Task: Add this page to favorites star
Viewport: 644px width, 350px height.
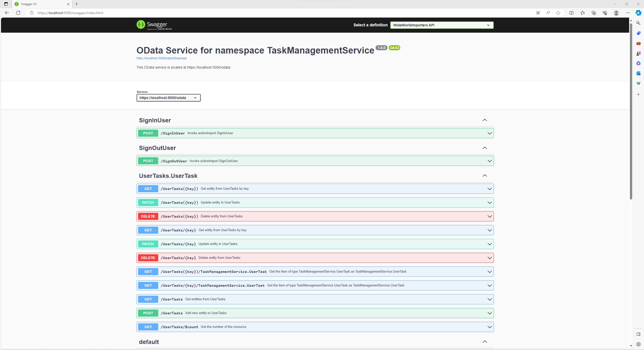Action: click(x=558, y=13)
